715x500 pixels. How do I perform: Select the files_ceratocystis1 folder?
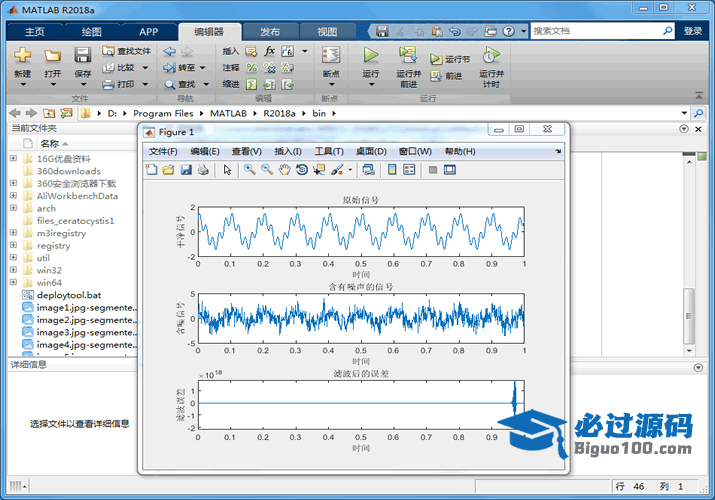[x=75, y=221]
